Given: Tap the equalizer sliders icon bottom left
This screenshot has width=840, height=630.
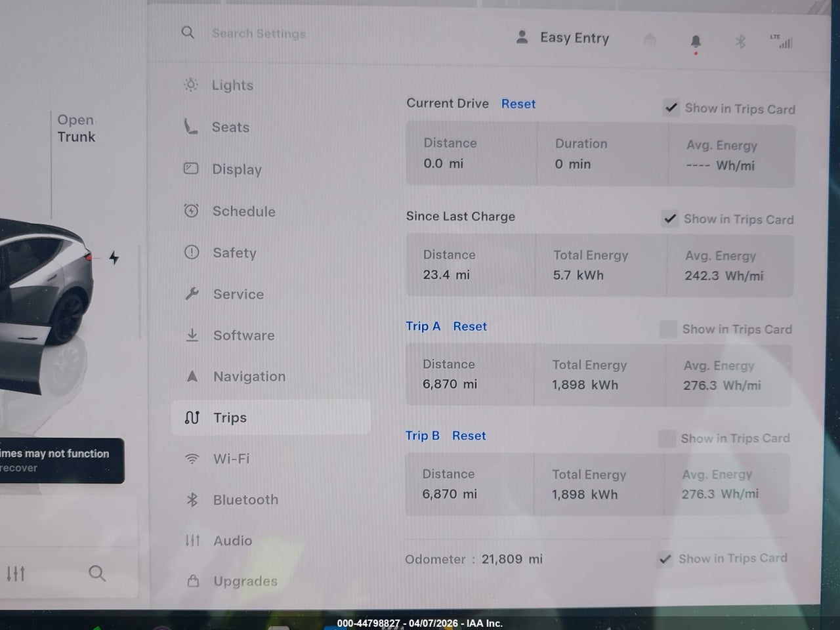Looking at the screenshot, I should pyautogui.click(x=16, y=574).
